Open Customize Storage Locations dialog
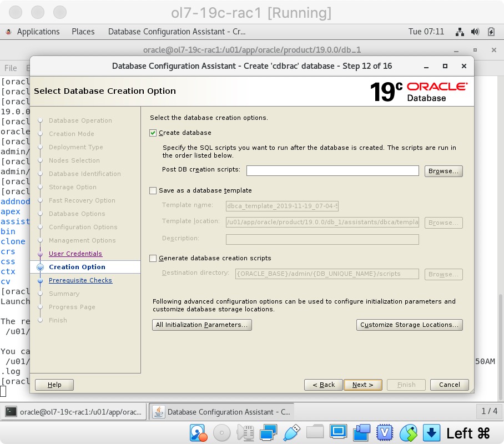The image size is (504, 444). tap(409, 325)
